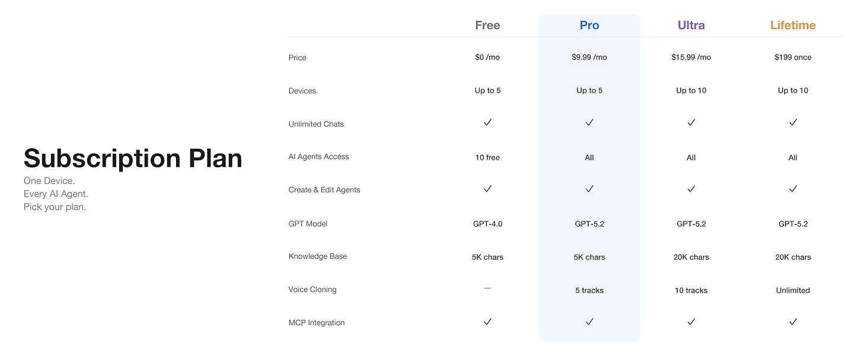The width and height of the screenshot is (868, 356).
Task: Click the MCP Integration checkmark under Ultra
Action: click(691, 322)
